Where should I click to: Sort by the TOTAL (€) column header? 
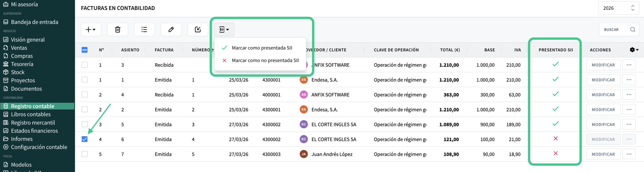pos(450,50)
